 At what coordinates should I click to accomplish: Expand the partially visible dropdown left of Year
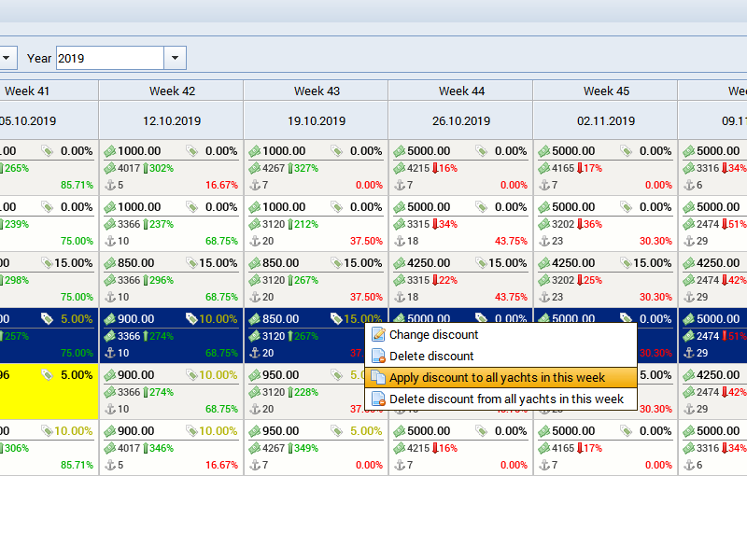[6, 58]
